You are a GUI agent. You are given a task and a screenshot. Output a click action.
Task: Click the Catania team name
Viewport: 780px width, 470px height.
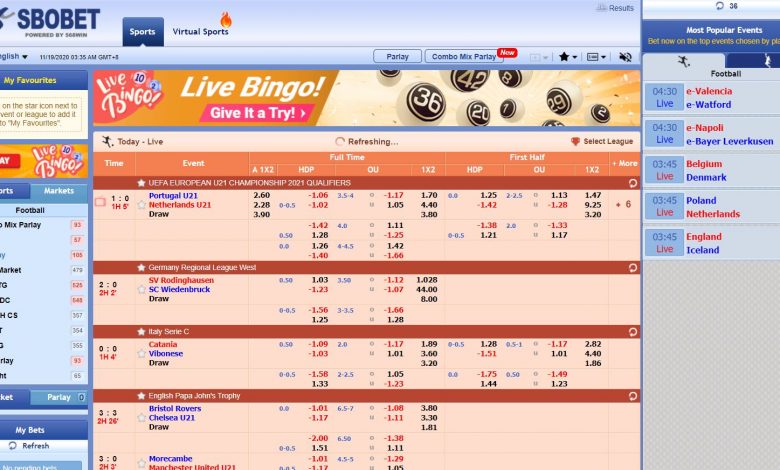[163, 344]
